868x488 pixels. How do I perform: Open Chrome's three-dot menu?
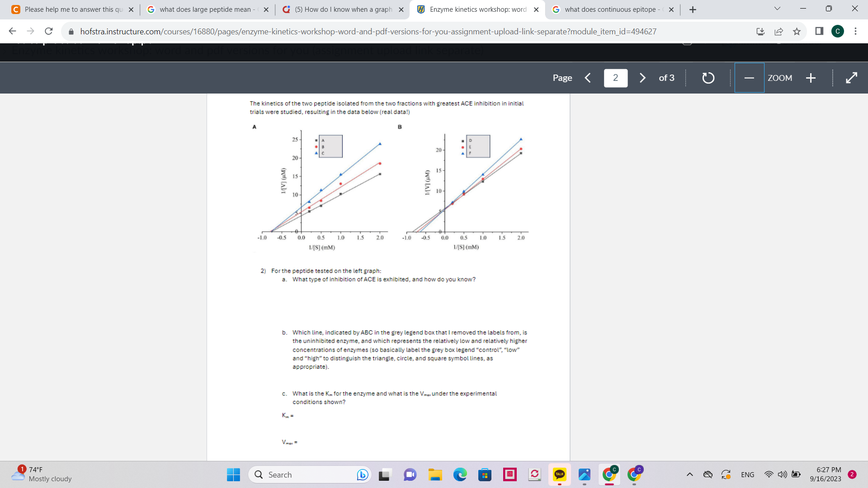pyautogui.click(x=856, y=31)
